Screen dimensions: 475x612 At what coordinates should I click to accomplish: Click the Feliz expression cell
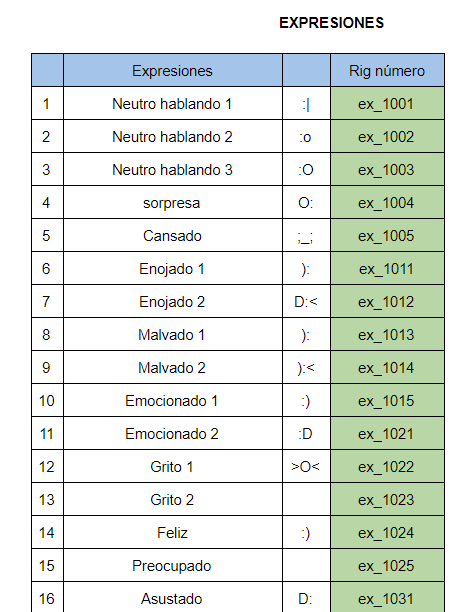[173, 532]
